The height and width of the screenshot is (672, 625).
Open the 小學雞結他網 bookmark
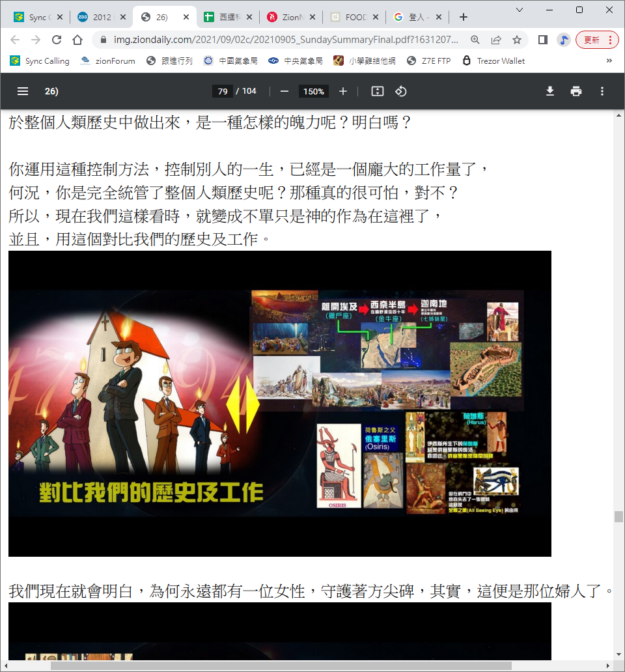click(x=365, y=61)
